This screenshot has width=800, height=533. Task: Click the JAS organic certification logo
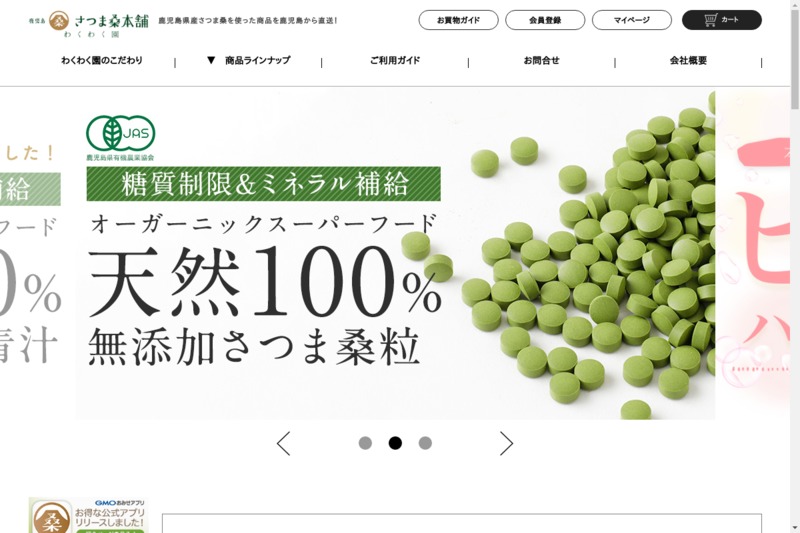pyautogui.click(x=120, y=138)
